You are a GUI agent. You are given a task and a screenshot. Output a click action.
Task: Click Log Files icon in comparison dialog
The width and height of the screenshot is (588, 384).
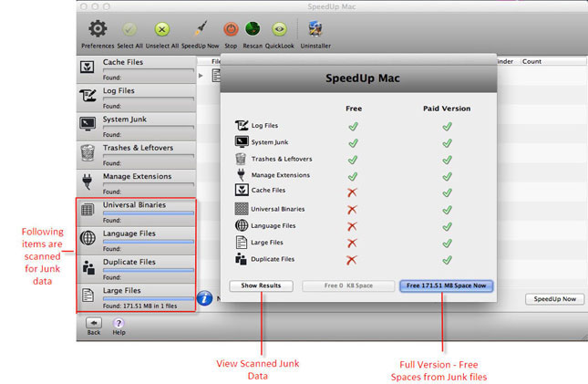click(x=242, y=125)
